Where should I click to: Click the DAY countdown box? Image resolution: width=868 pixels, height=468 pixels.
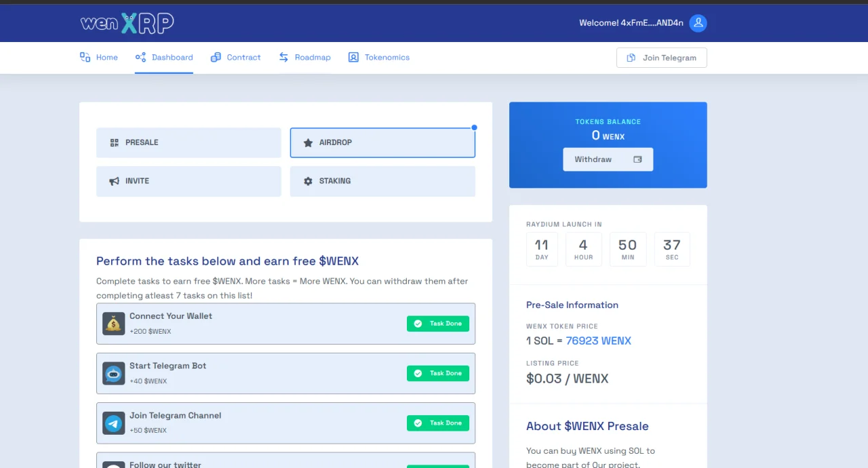coord(542,249)
